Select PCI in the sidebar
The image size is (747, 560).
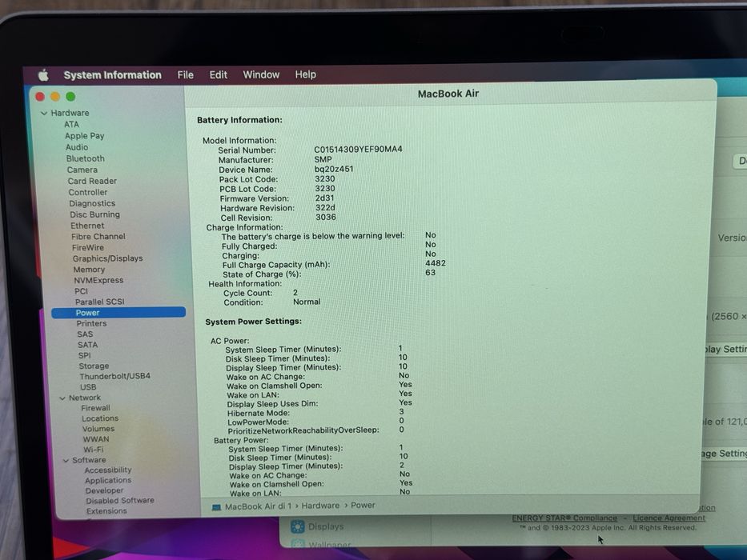click(81, 291)
